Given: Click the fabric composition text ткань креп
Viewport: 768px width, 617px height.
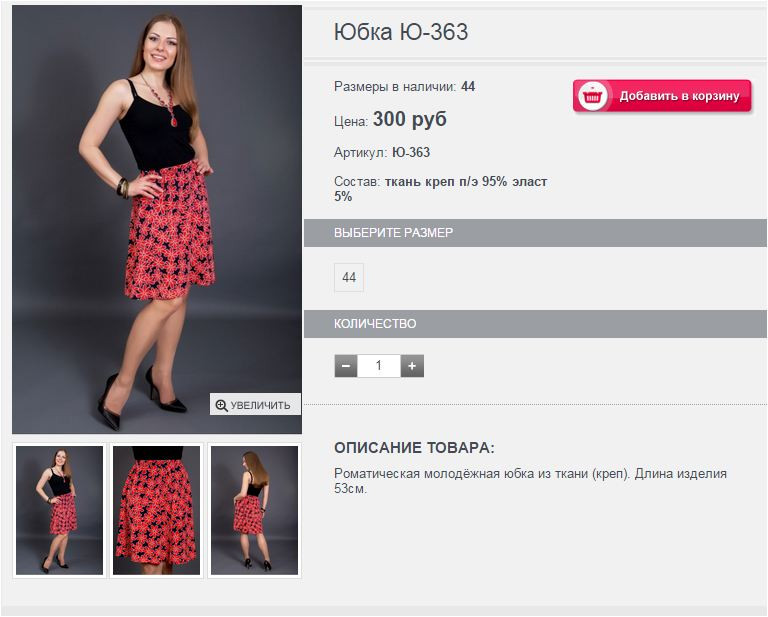Looking at the screenshot, I should coord(419,182).
